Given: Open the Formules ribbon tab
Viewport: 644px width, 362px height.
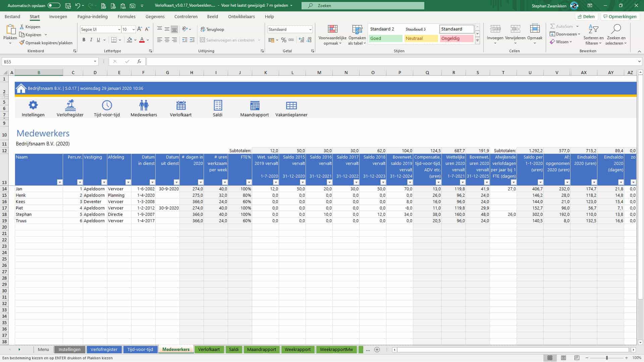Looking at the screenshot, I should (x=126, y=16).
